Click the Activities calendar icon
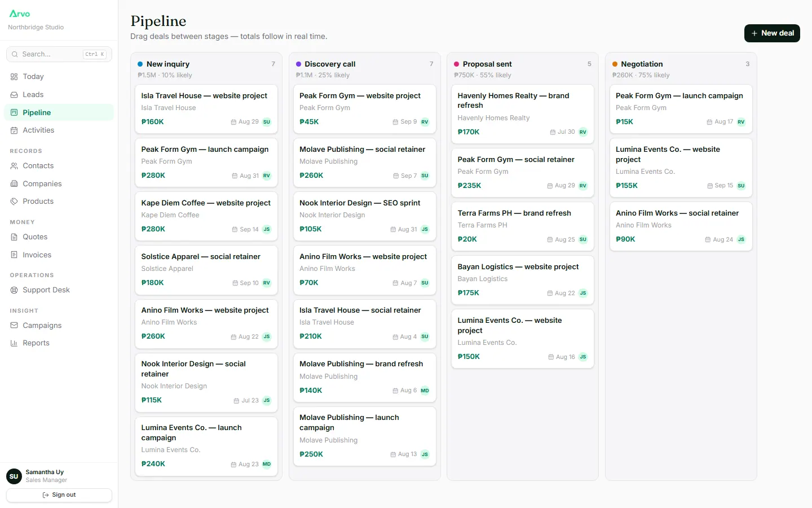This screenshot has width=812, height=508. tap(14, 130)
